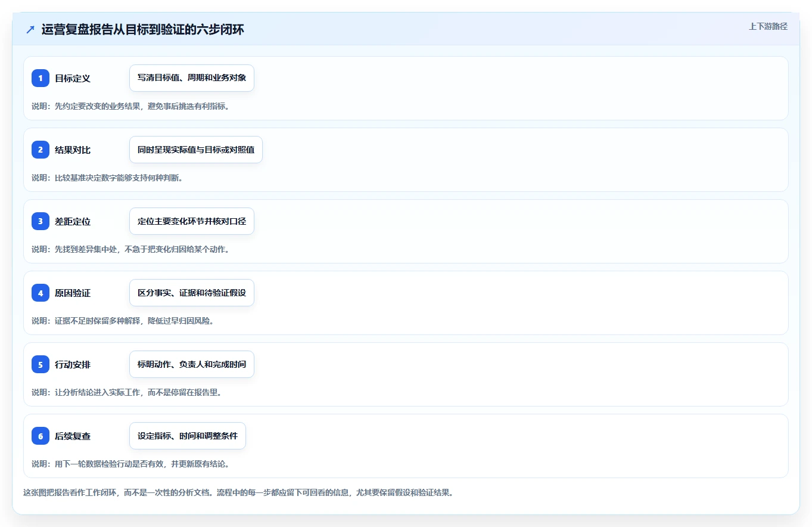Click the 定位主要变化环节并核对口径 chip
This screenshot has width=812, height=527.
[x=192, y=221]
